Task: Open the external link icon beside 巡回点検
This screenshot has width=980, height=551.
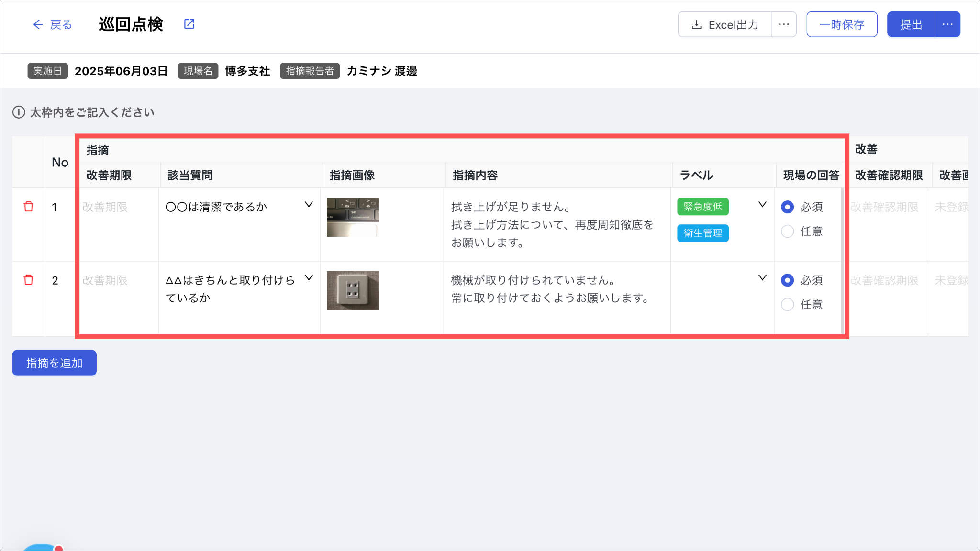Action: (189, 24)
